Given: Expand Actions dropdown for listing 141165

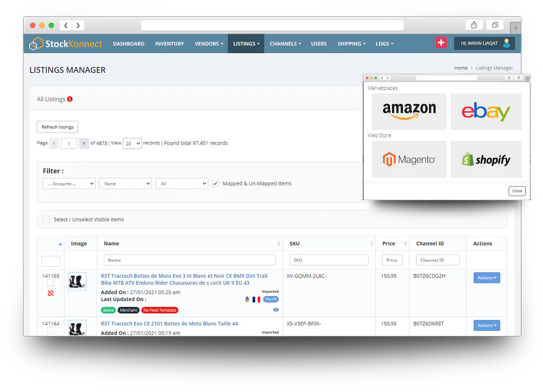Looking at the screenshot, I should tap(486, 278).
